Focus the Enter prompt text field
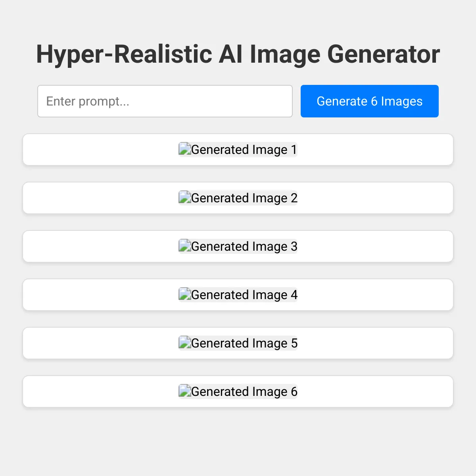The width and height of the screenshot is (476, 476). coord(165,101)
